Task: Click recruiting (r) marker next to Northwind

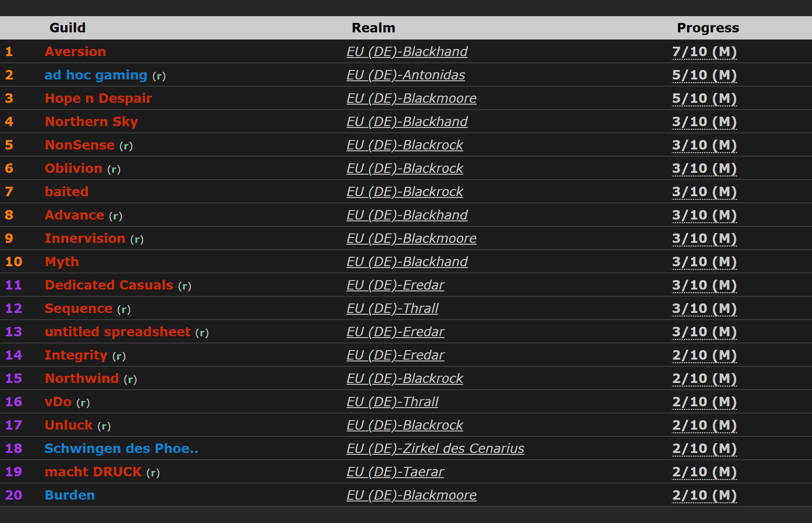Action: coord(131,379)
